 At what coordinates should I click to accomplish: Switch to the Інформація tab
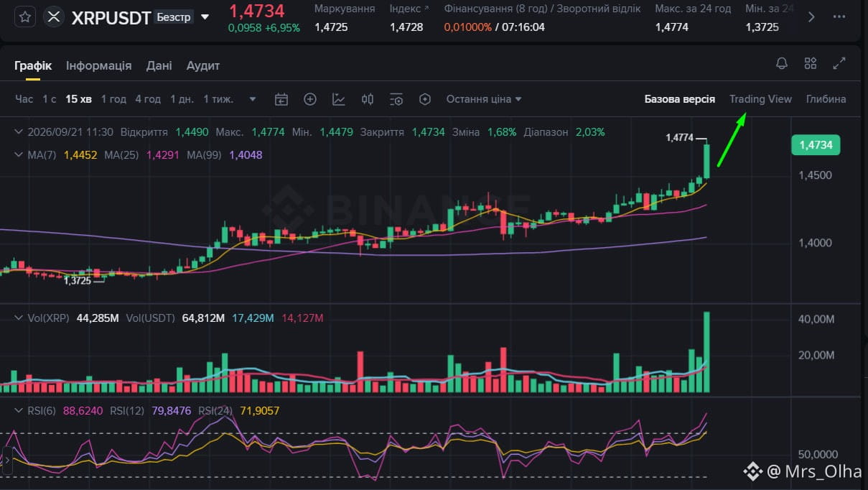(x=99, y=65)
